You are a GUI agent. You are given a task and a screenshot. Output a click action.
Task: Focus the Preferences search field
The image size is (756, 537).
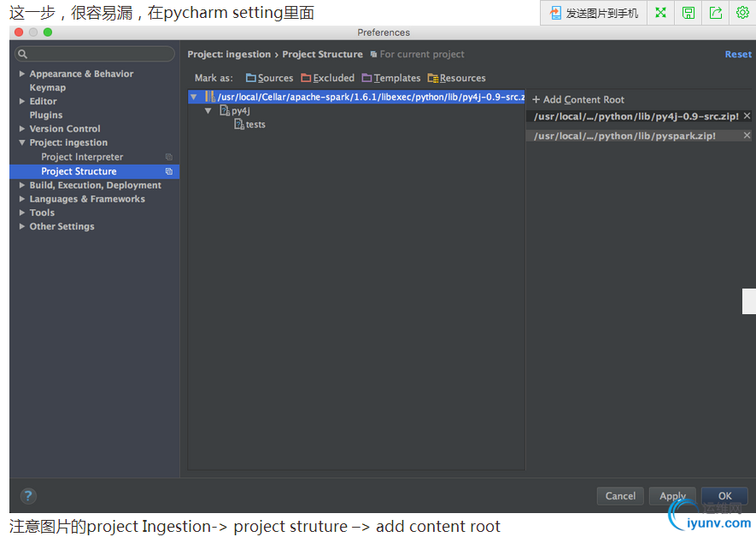pos(95,54)
